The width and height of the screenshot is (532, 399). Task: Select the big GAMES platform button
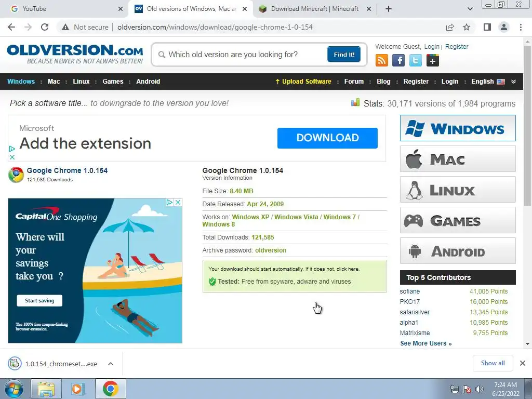pyautogui.click(x=458, y=220)
